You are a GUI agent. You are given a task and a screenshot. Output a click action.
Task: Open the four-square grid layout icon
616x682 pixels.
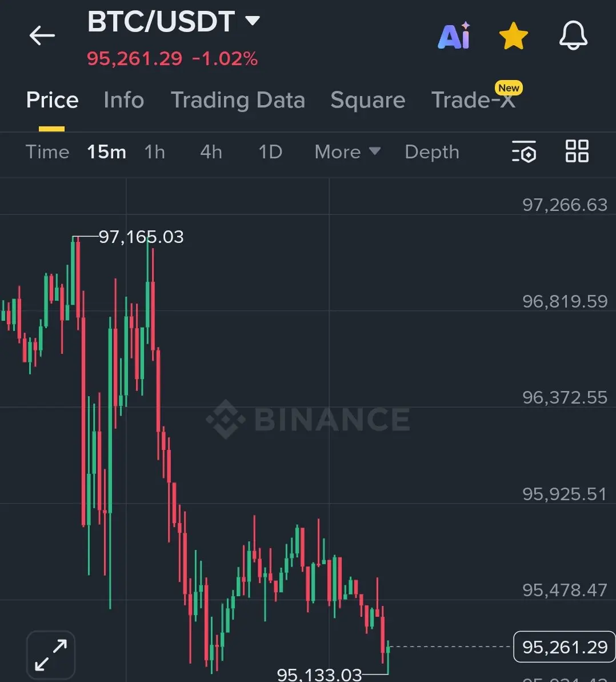tap(577, 151)
